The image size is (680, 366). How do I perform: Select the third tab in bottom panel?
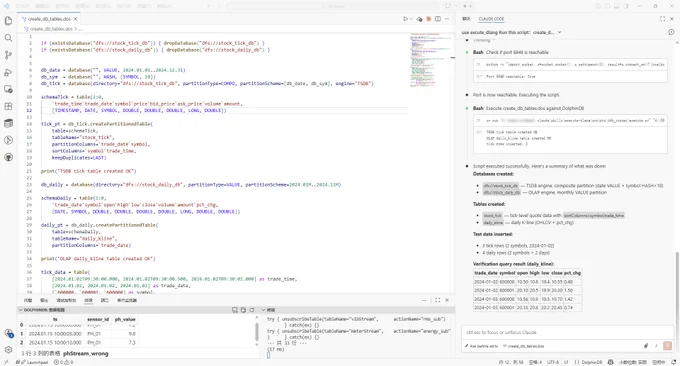tap(66, 300)
